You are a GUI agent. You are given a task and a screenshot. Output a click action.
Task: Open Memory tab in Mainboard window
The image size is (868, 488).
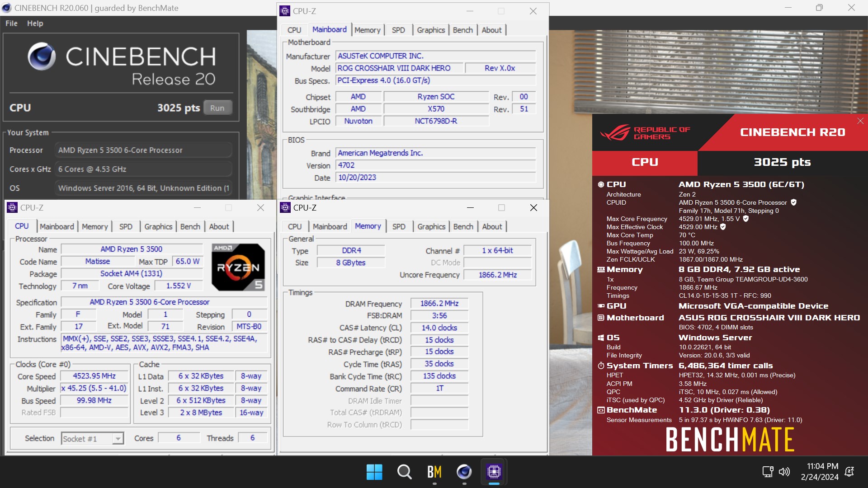[367, 30]
